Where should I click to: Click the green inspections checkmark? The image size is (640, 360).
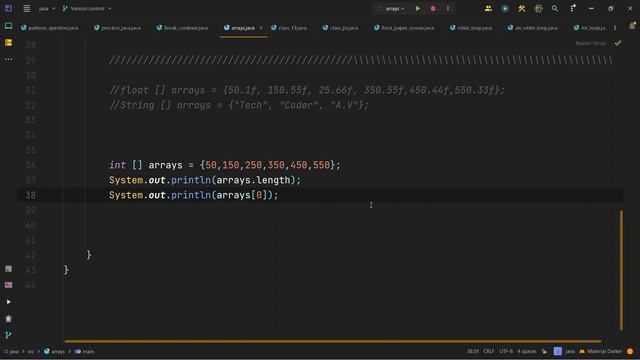(x=618, y=43)
